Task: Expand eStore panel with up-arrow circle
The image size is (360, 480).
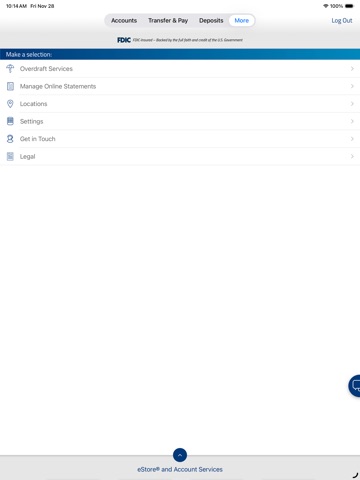Action: (180, 455)
